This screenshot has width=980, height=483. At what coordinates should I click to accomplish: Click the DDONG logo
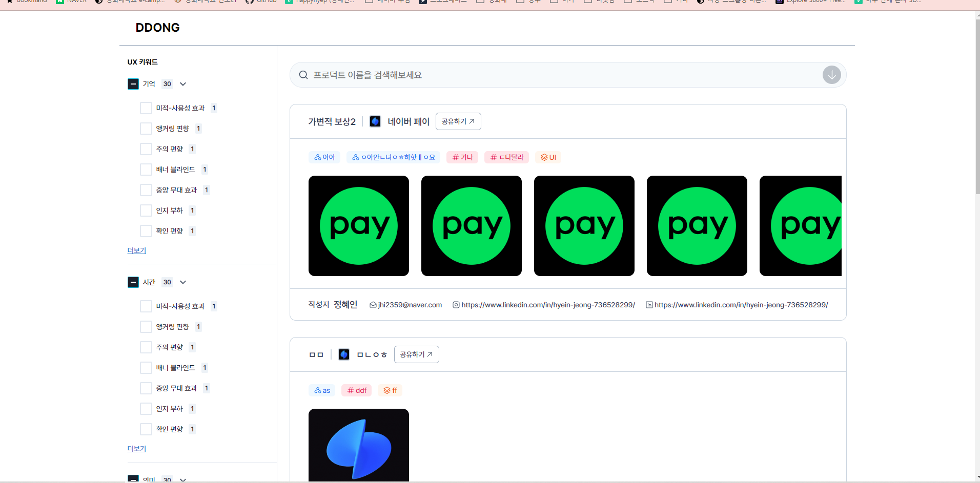(157, 28)
